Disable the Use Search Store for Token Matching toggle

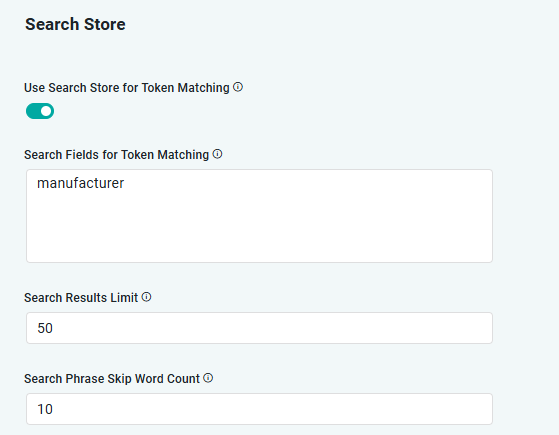40,111
